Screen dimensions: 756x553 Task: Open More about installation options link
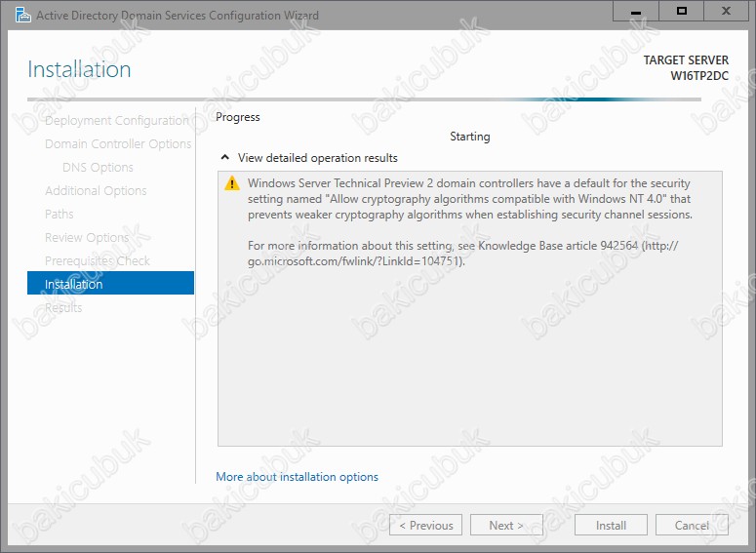click(x=297, y=477)
